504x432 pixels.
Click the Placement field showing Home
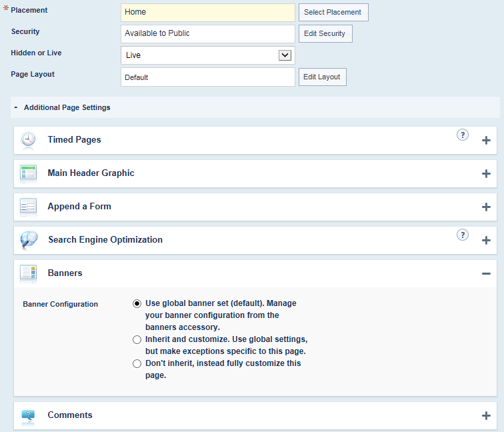(x=207, y=13)
